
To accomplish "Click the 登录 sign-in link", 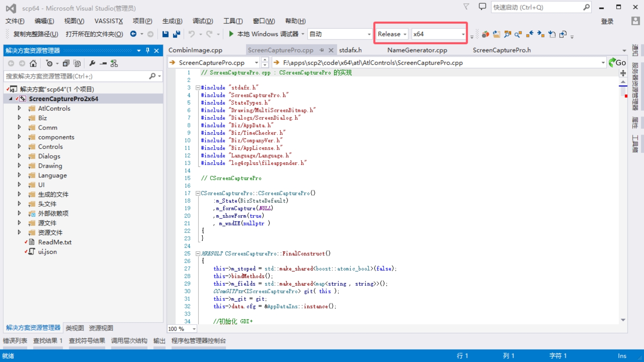I will coord(607,21).
